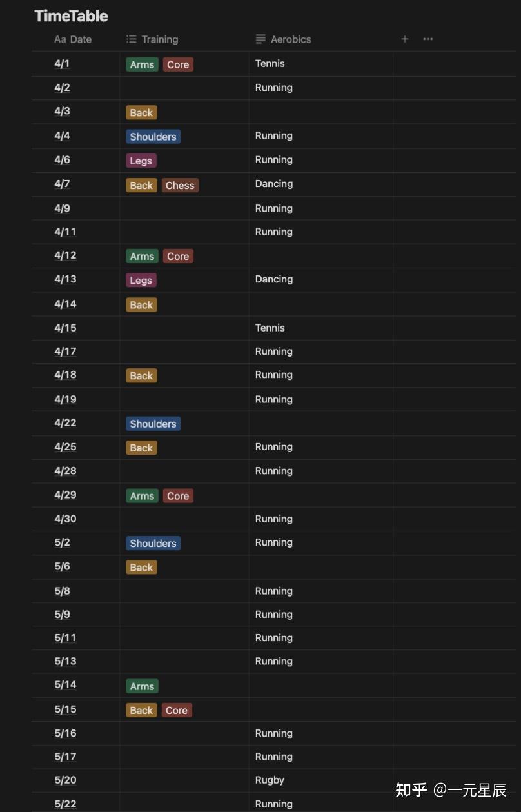Image resolution: width=521 pixels, height=812 pixels.
Task: Click the Shoulders tag in the 4/22 row
Action: tap(153, 424)
